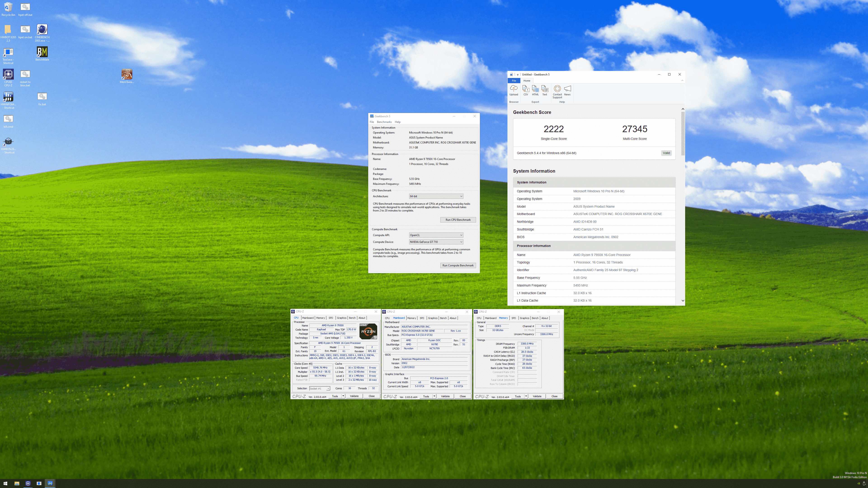Select the HWBOTx265 shortcut icon
Image resolution: width=868 pixels, height=488 pixels.
point(8,145)
